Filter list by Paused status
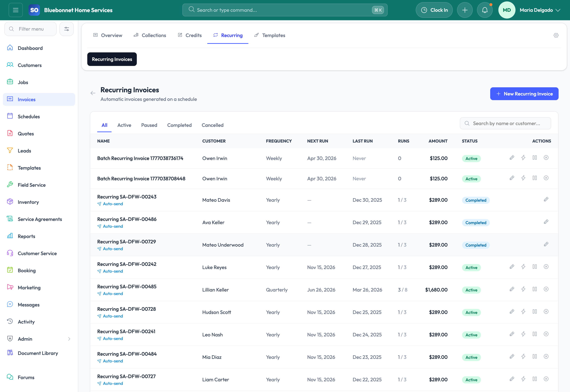This screenshot has width=570, height=392. click(x=149, y=125)
